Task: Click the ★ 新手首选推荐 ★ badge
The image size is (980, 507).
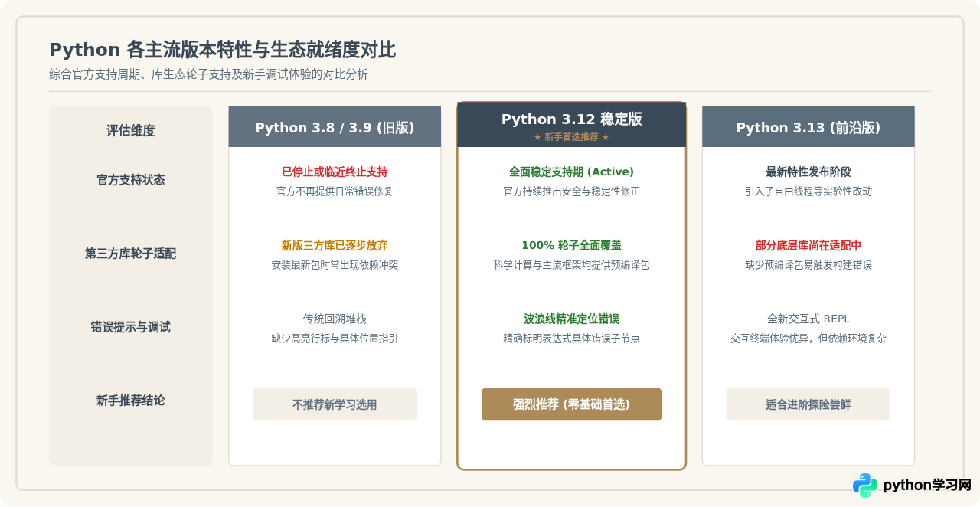Action: tap(571, 137)
